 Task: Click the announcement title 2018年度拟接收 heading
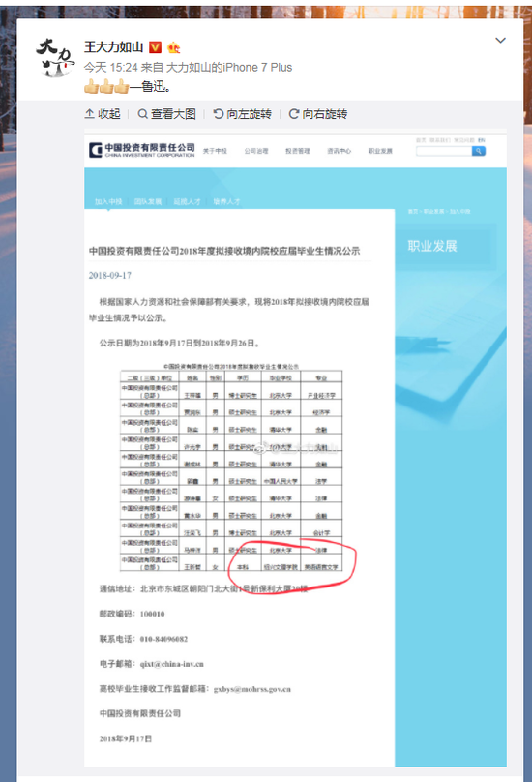(x=224, y=251)
